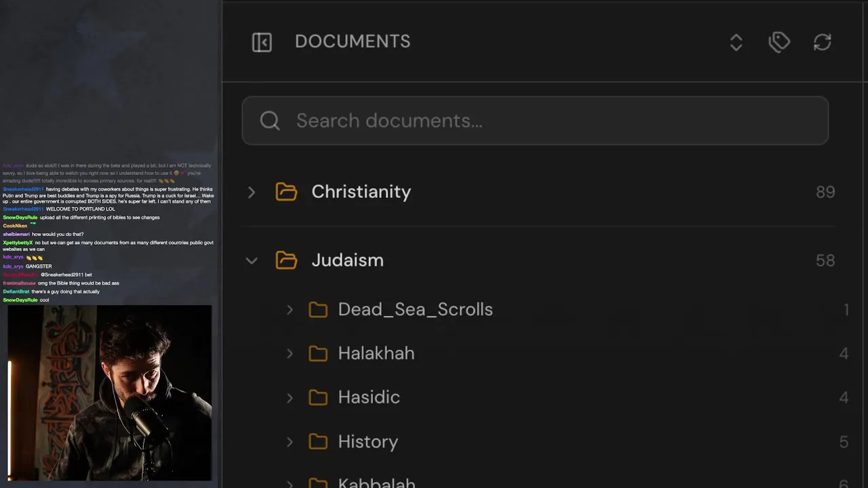Refresh the documents list
Image resolution: width=868 pixels, height=488 pixels.
[822, 42]
